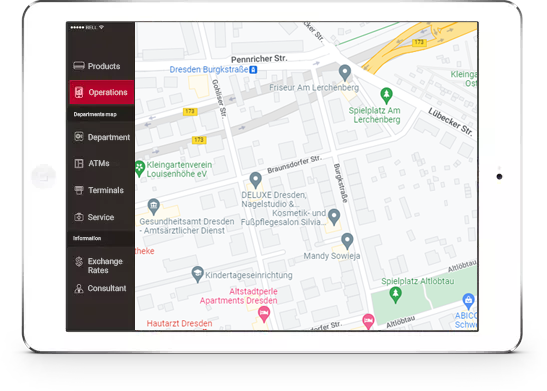This screenshot has width=547, height=391.
Task: Select the Spielplatz Am Lerchenberg park marker
Action: [386, 95]
